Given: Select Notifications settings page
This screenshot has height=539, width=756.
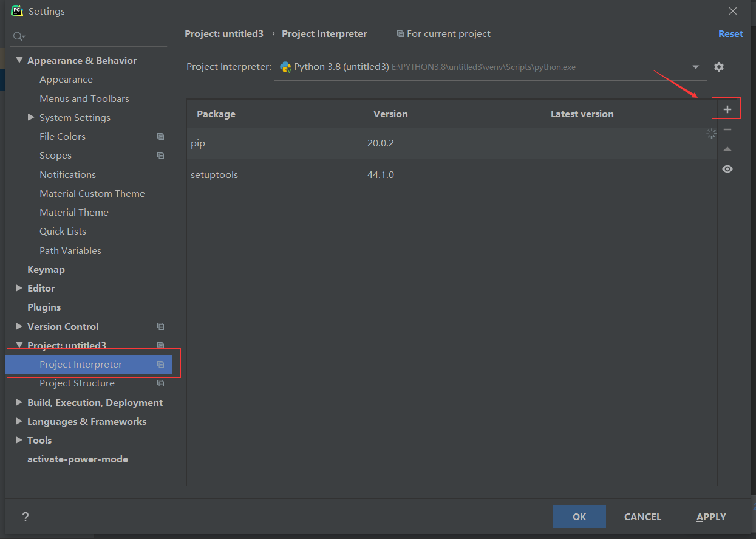Looking at the screenshot, I should (67, 174).
